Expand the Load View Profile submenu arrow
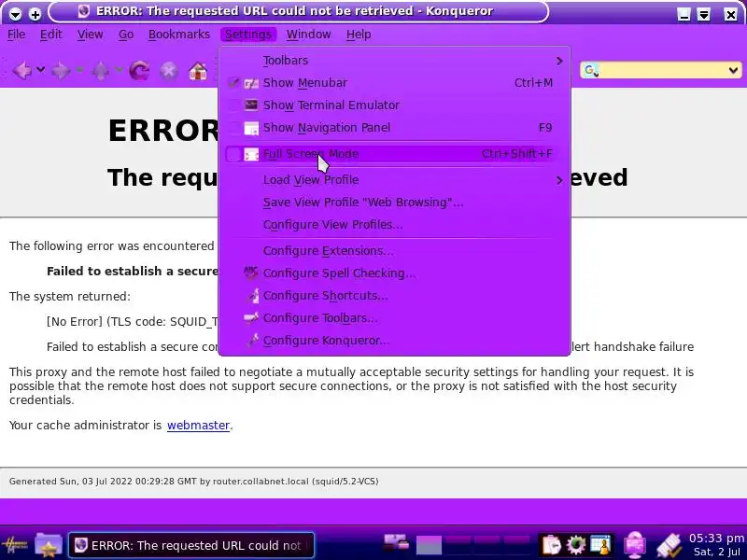Image resolution: width=747 pixels, height=560 pixels. (x=559, y=180)
